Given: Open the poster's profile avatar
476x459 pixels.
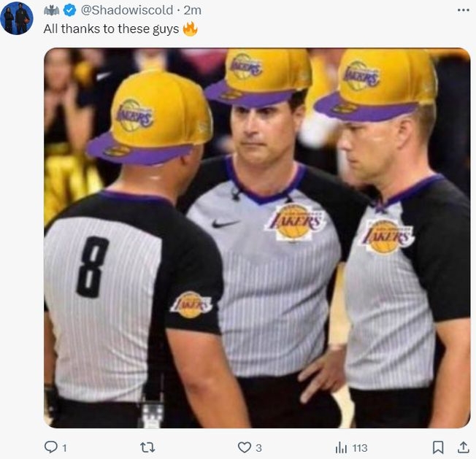Looking at the screenshot, I should (16, 18).
